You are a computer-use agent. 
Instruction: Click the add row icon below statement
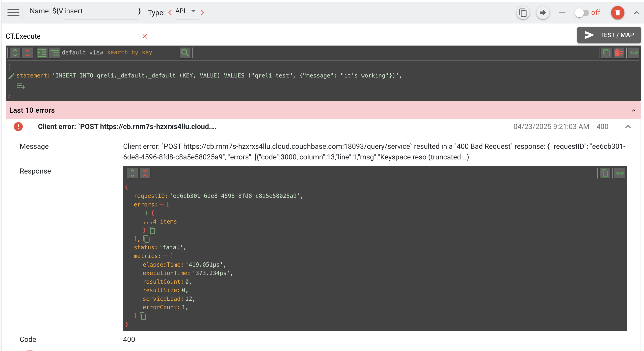pyautogui.click(x=21, y=86)
